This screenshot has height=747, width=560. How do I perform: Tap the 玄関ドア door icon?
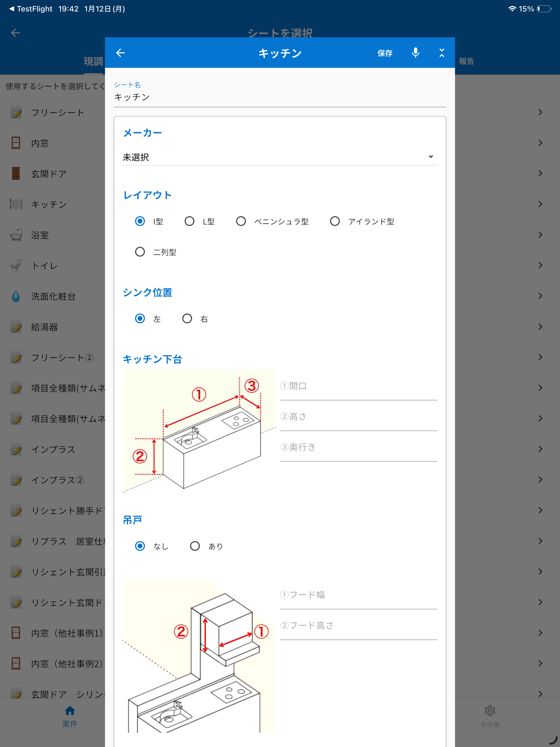click(16, 174)
